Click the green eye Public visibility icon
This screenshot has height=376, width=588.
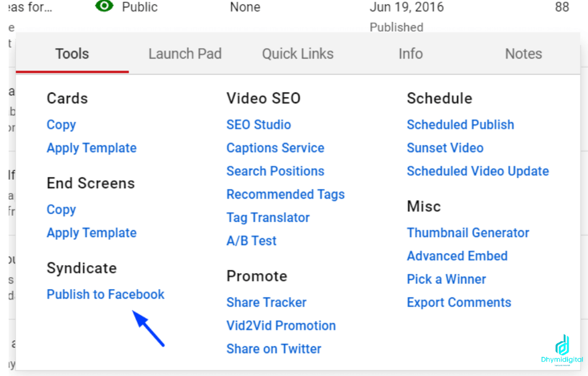tap(104, 6)
